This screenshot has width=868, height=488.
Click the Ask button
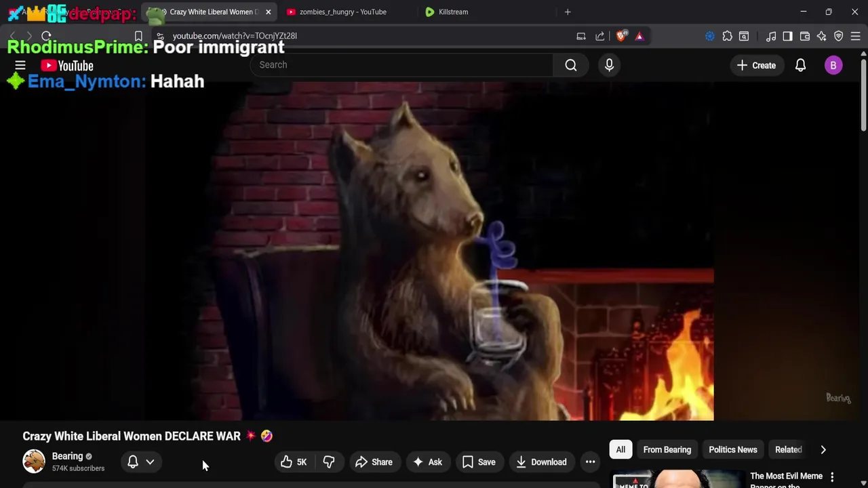click(x=427, y=462)
